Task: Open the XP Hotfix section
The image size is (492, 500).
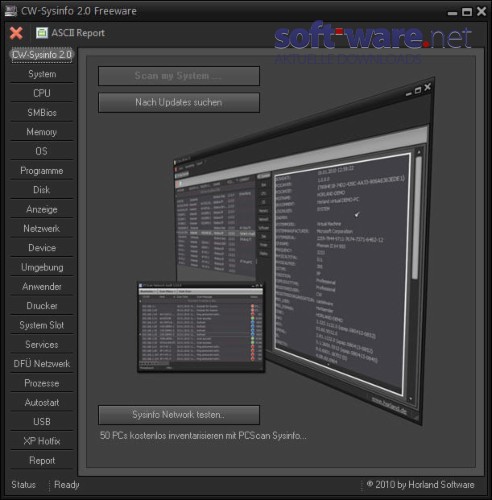Action: 42,441
